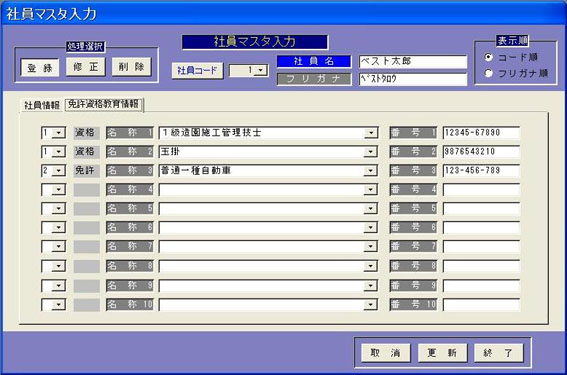Click the 終了 (exit) button

[x=499, y=353]
